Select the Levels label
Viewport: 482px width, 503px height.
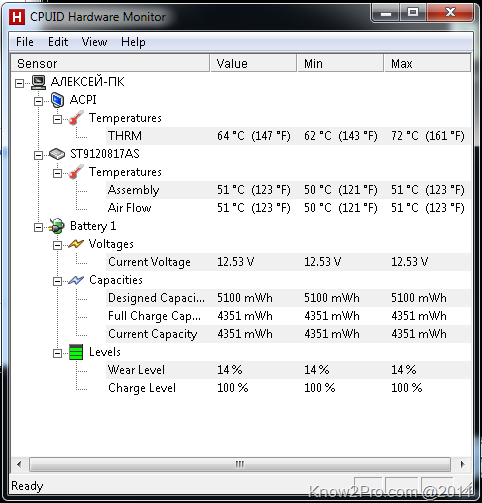pyautogui.click(x=105, y=352)
